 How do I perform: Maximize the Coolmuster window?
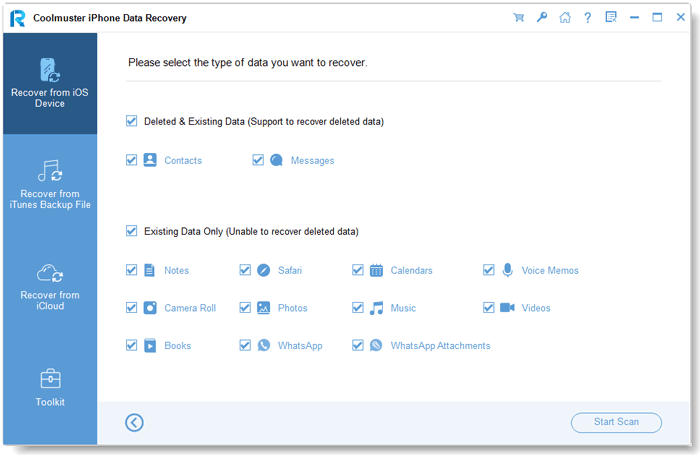[657, 17]
